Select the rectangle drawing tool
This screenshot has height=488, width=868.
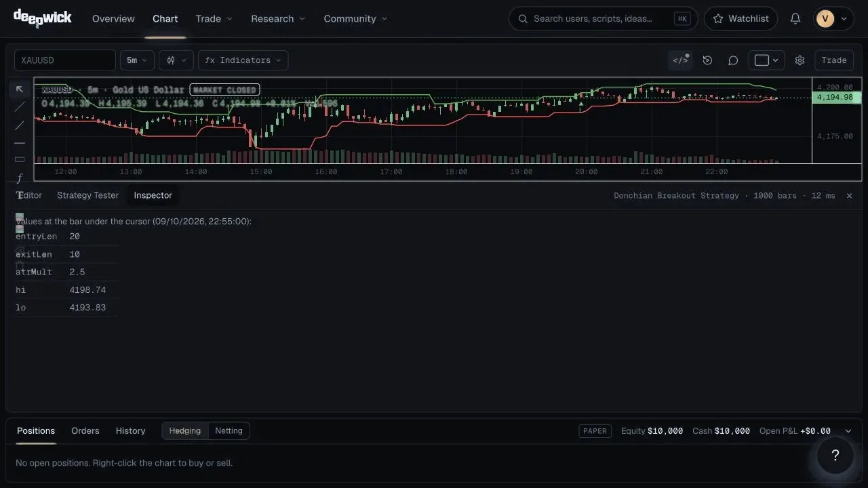click(20, 160)
